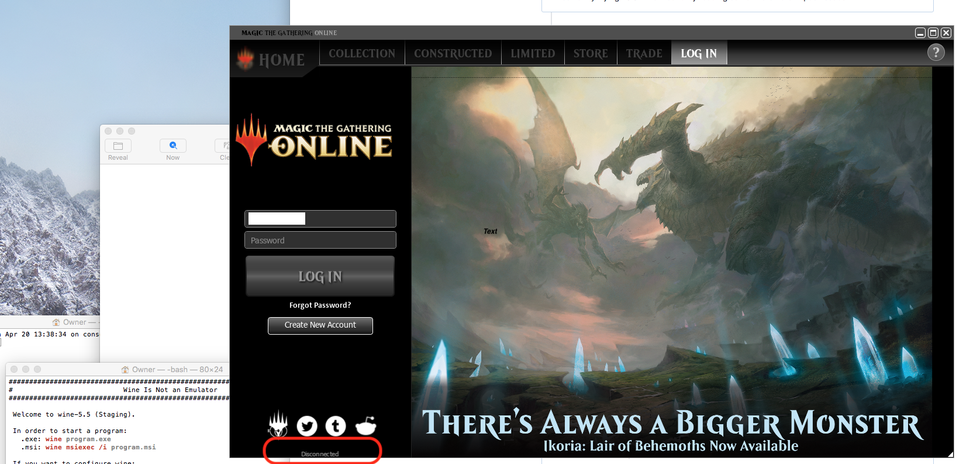Image resolution: width=980 pixels, height=464 pixels.
Task: Open the Tumblr social icon
Action: 336,426
